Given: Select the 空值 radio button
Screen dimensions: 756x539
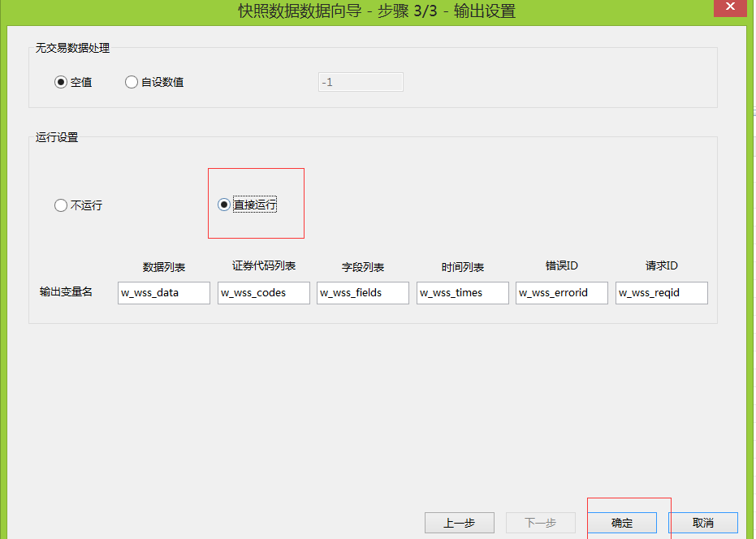Looking at the screenshot, I should click(61, 82).
